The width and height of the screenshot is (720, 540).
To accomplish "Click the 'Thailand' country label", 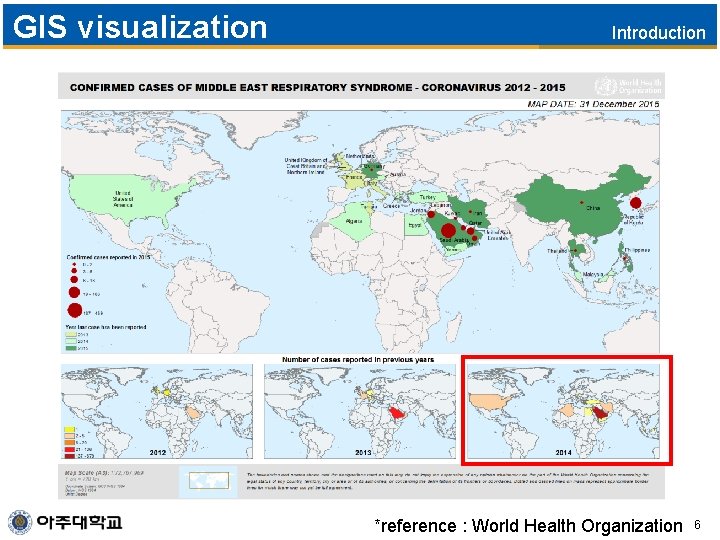I will coord(557,251).
